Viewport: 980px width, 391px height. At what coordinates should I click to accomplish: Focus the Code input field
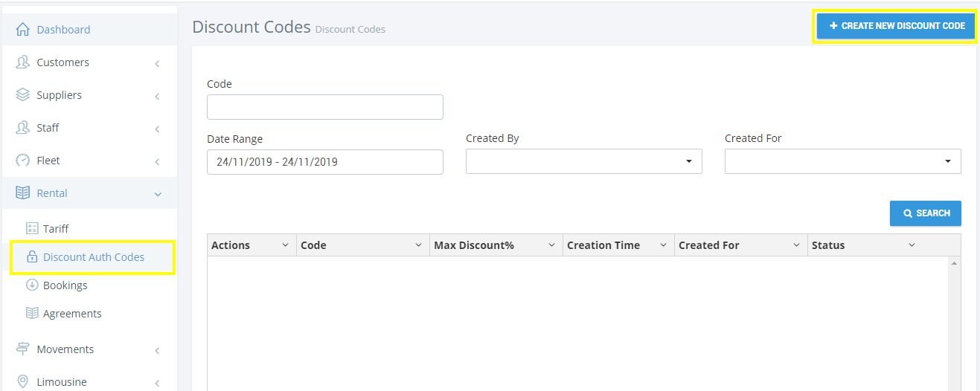click(324, 107)
